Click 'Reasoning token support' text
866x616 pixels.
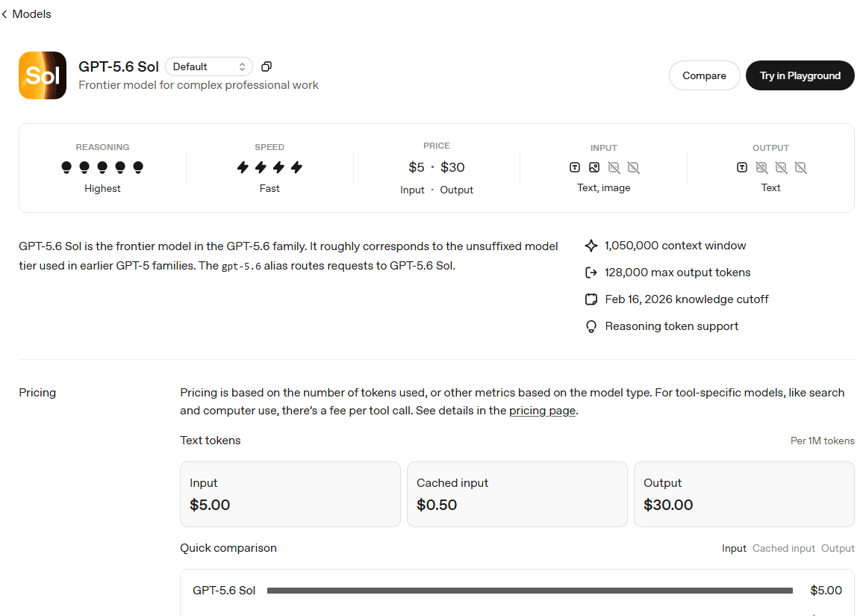[x=672, y=326]
